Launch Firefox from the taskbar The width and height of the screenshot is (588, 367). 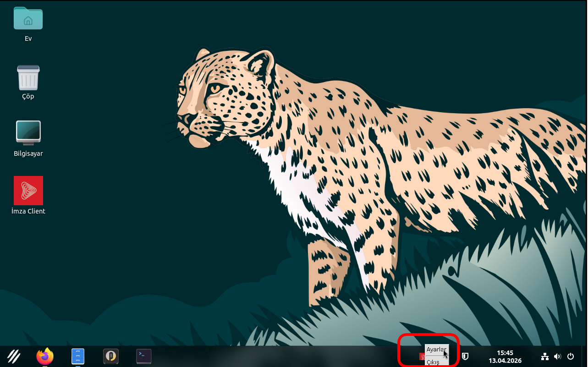(x=45, y=356)
